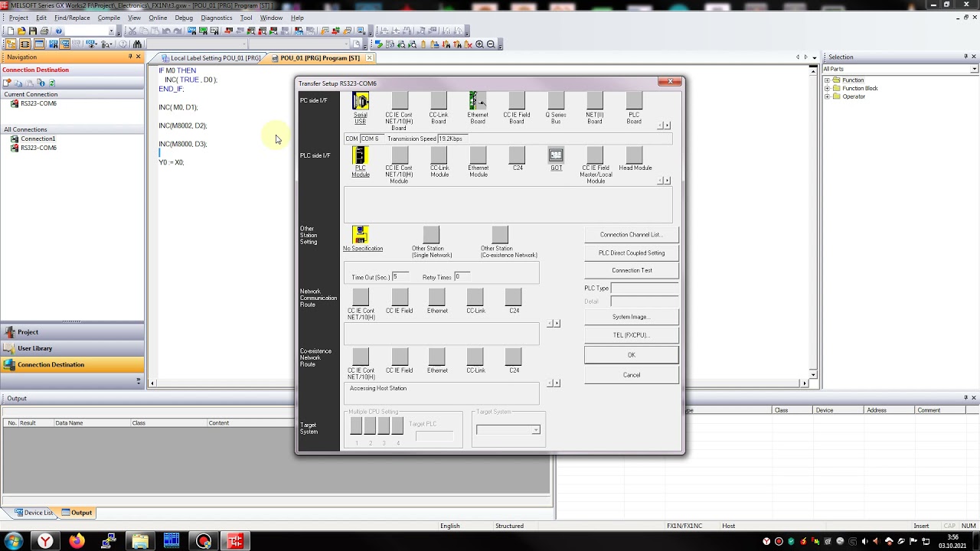This screenshot has width=980, height=551.
Task: Click the New project toolbar icon
Action: [10, 31]
